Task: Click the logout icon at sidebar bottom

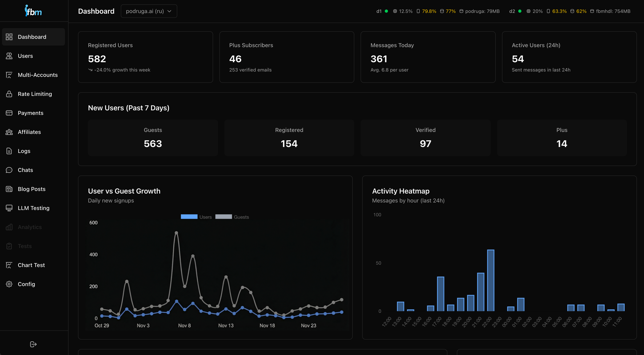Action: (33, 344)
